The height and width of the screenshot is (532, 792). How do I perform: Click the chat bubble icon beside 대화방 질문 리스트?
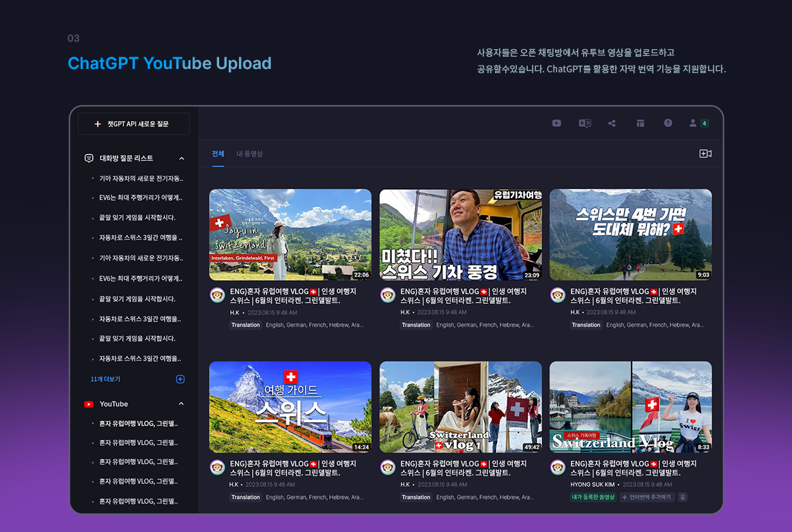point(88,158)
